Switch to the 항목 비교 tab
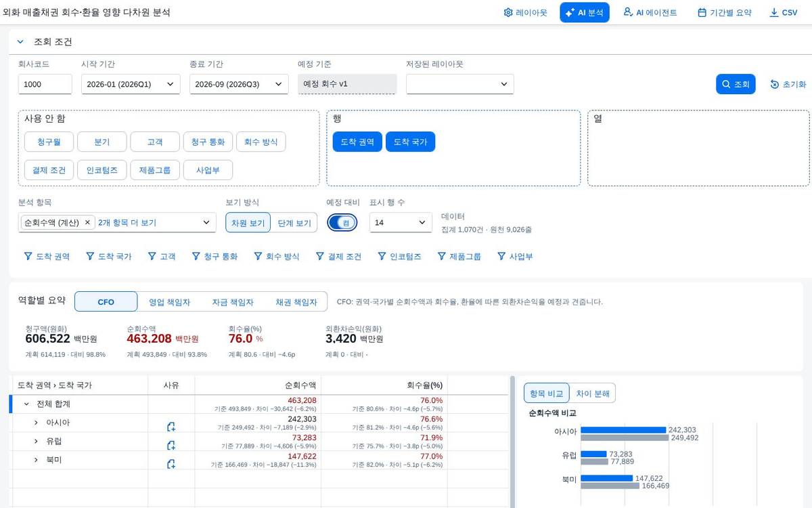Viewport: 812px width, 508px height. (x=546, y=394)
